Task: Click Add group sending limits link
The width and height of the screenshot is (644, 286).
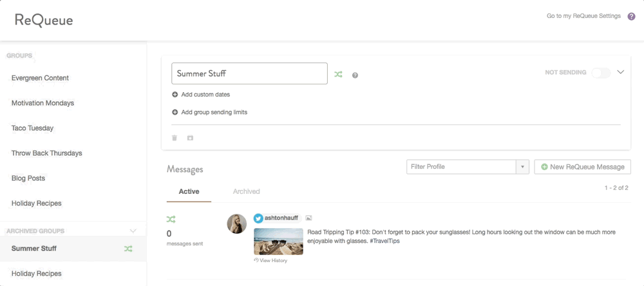Action: pyautogui.click(x=214, y=112)
